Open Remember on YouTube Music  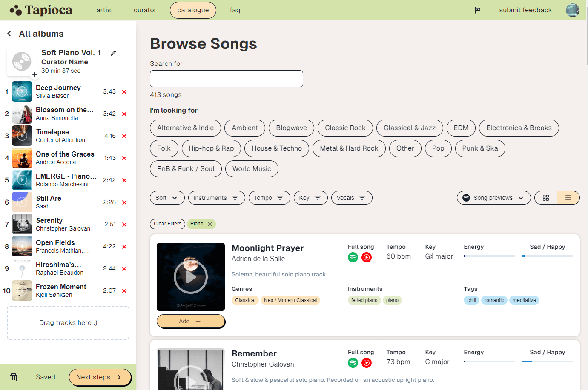coord(367,363)
